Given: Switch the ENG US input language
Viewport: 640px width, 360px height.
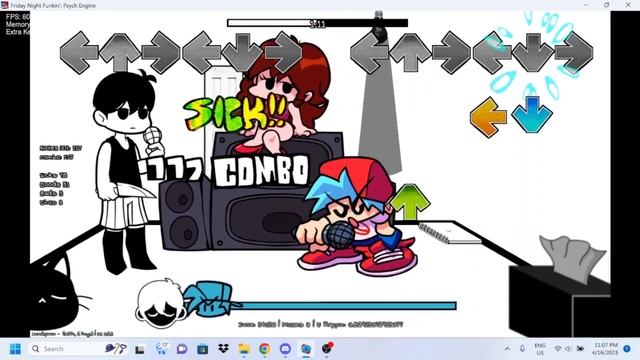Looking at the screenshot, I should 540,349.
